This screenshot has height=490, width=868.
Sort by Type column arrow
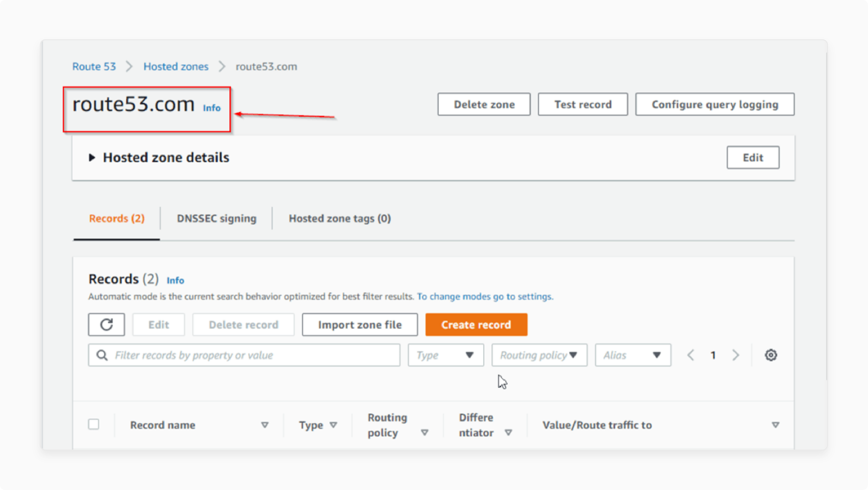click(x=333, y=425)
